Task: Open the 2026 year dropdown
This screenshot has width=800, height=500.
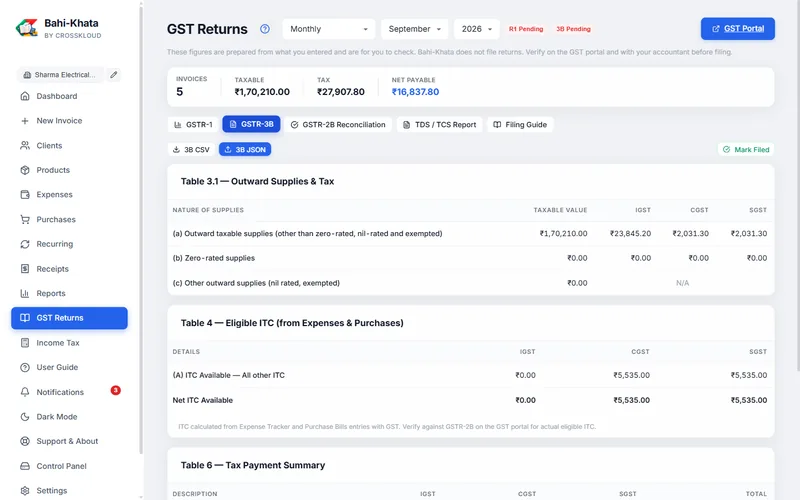Action: pyautogui.click(x=477, y=29)
